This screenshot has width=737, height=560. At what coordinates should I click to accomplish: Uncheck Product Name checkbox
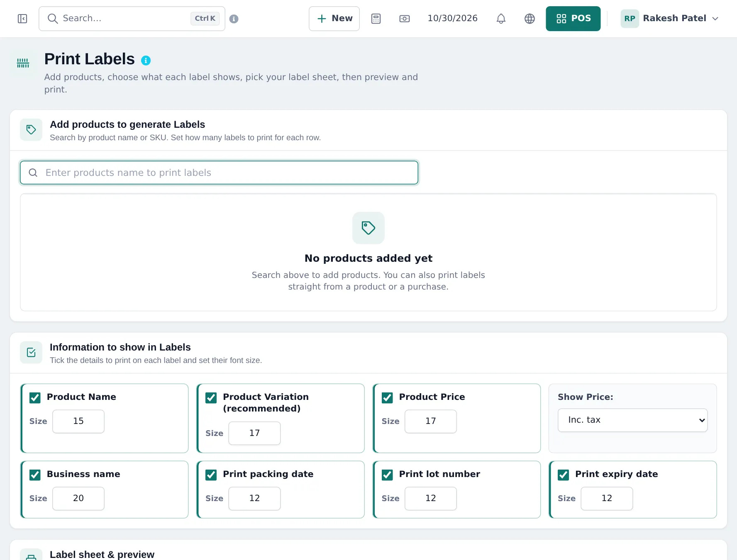pos(35,398)
